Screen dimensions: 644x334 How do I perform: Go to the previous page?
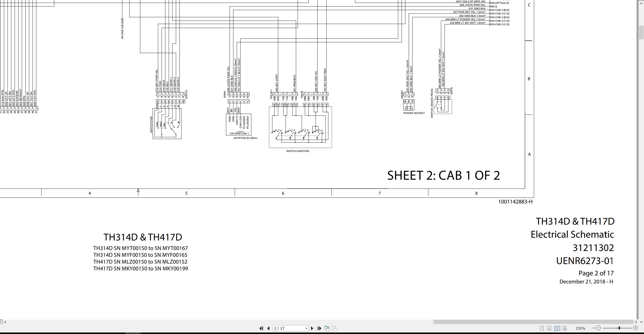pyautogui.click(x=268, y=328)
